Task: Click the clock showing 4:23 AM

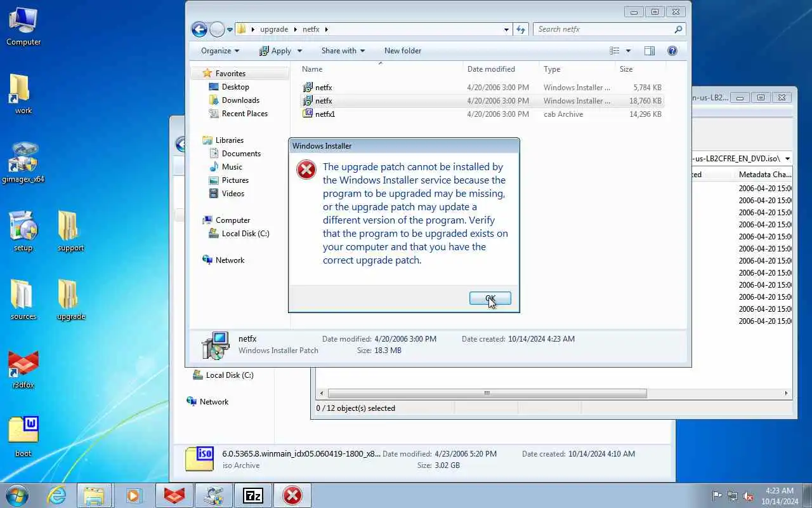Action: [x=779, y=496]
